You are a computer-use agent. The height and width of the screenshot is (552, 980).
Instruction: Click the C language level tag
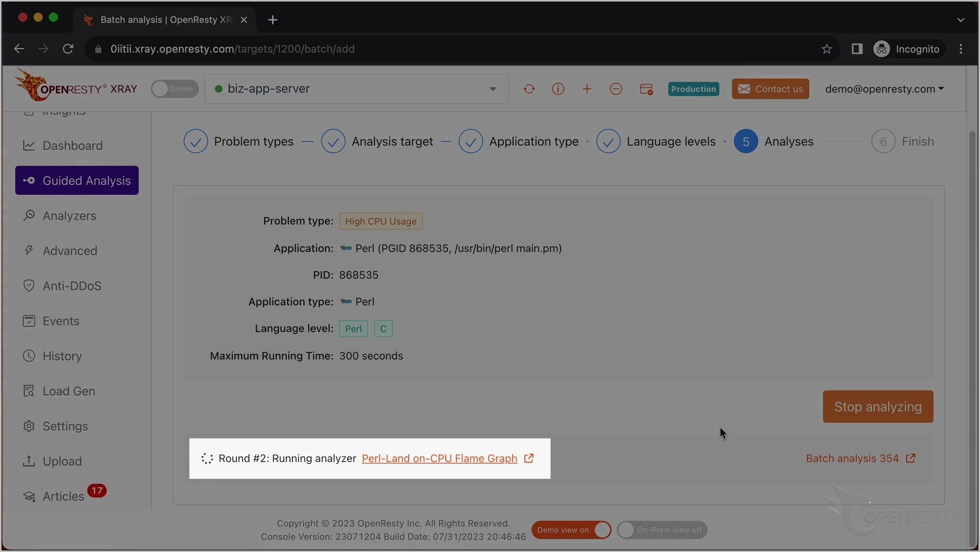(383, 329)
